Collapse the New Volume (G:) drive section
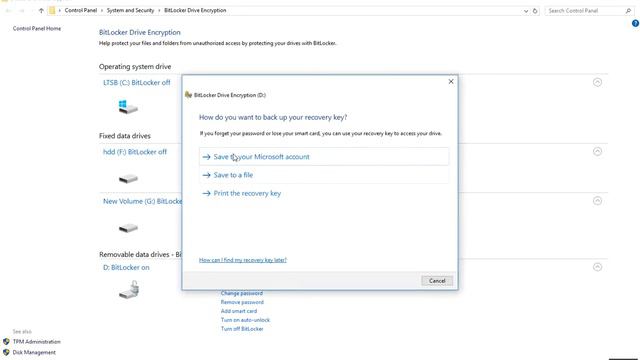The width and height of the screenshot is (640, 360). pyautogui.click(x=597, y=201)
